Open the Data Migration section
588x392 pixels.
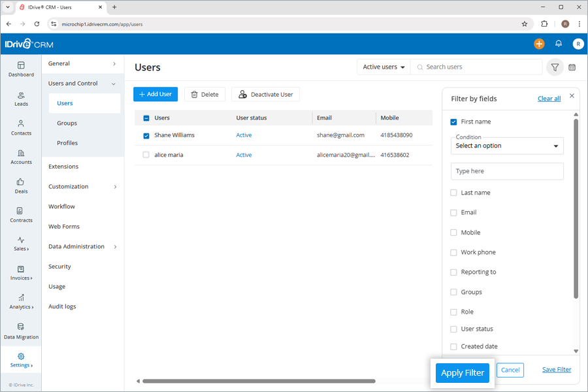point(21,332)
